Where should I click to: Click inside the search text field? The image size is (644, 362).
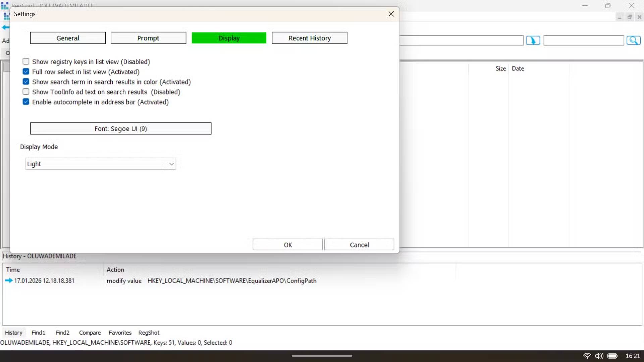click(584, 41)
